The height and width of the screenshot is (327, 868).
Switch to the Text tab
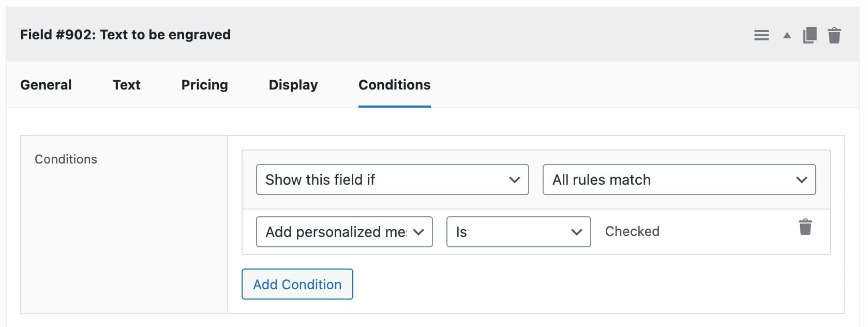click(x=126, y=84)
